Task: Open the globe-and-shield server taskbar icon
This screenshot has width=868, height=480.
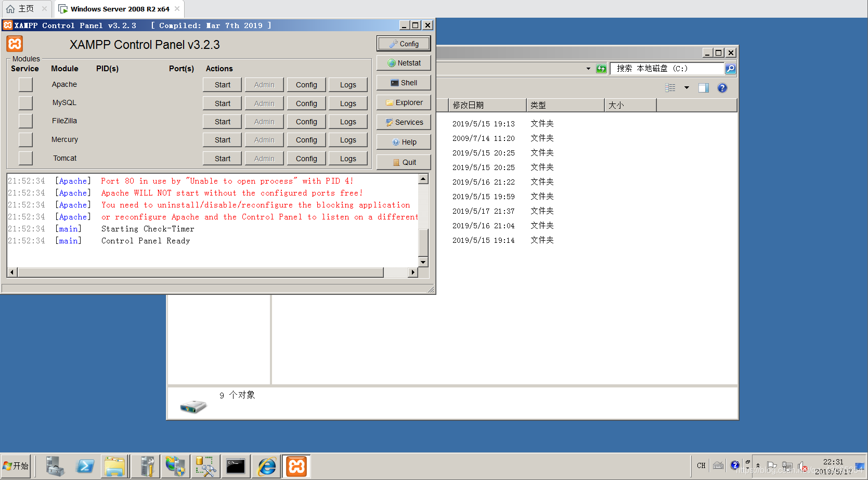Action: (175, 466)
